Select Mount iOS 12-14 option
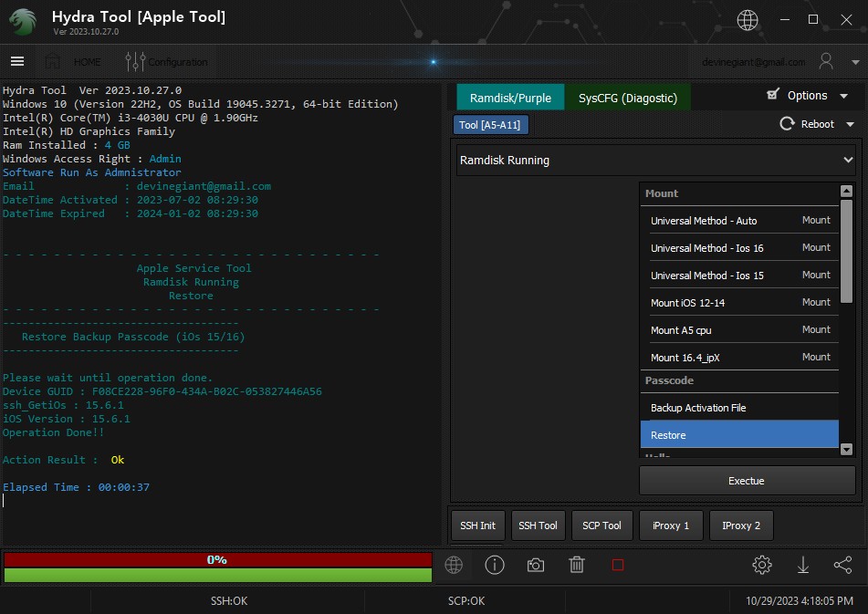 pos(739,303)
